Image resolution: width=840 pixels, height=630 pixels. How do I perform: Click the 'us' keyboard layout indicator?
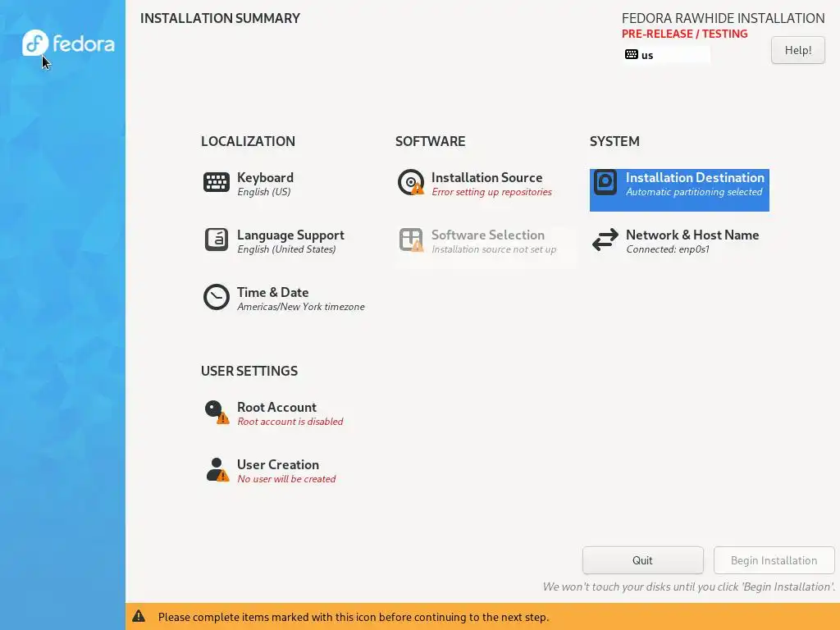click(x=667, y=55)
